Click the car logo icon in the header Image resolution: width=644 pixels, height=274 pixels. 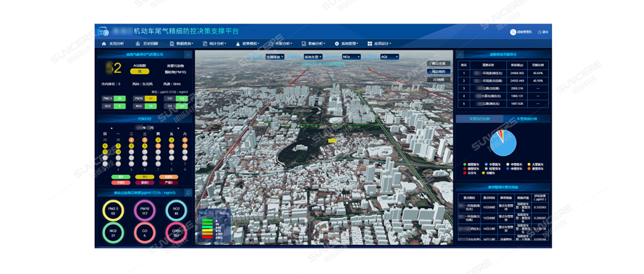pos(104,31)
